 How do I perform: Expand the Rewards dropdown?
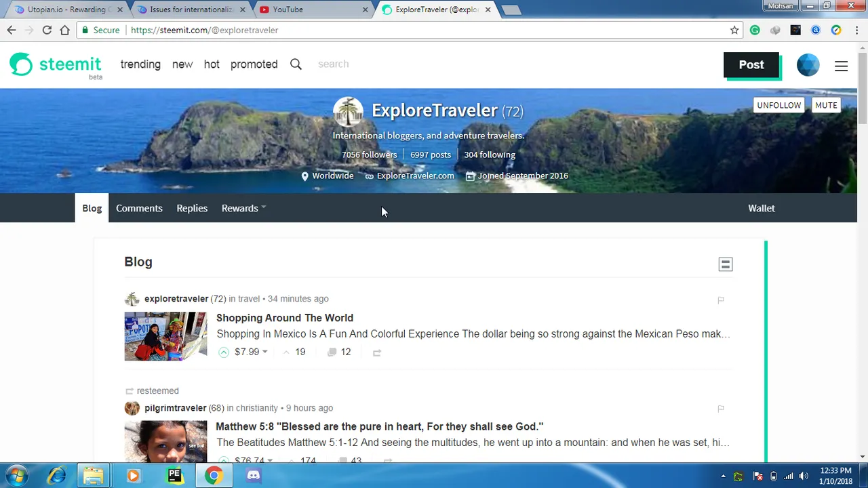coord(243,208)
